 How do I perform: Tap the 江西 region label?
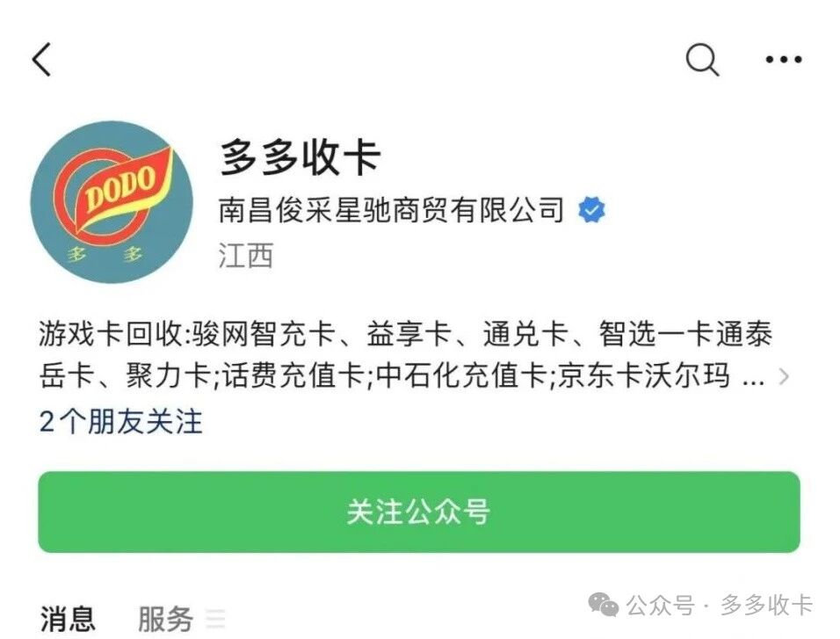tap(246, 256)
